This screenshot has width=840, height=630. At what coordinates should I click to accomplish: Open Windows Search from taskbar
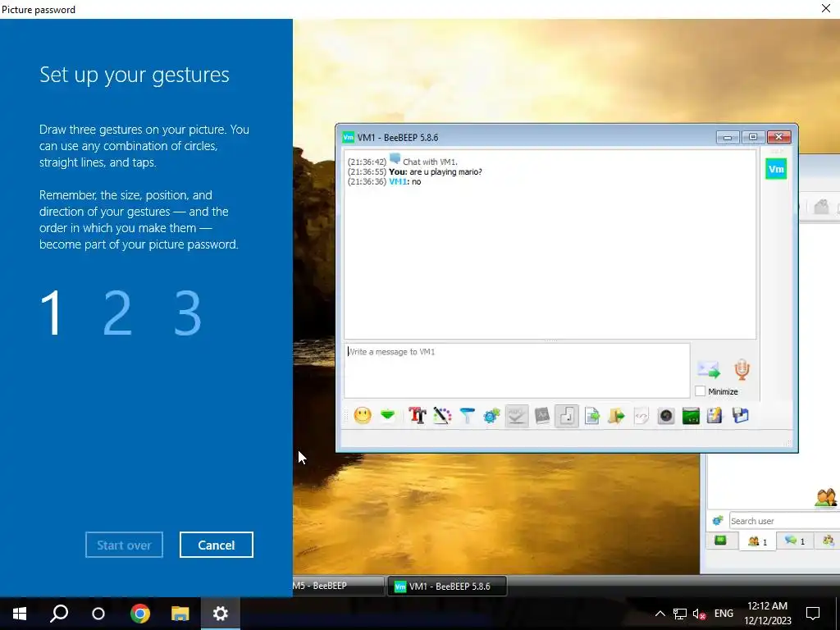click(59, 614)
